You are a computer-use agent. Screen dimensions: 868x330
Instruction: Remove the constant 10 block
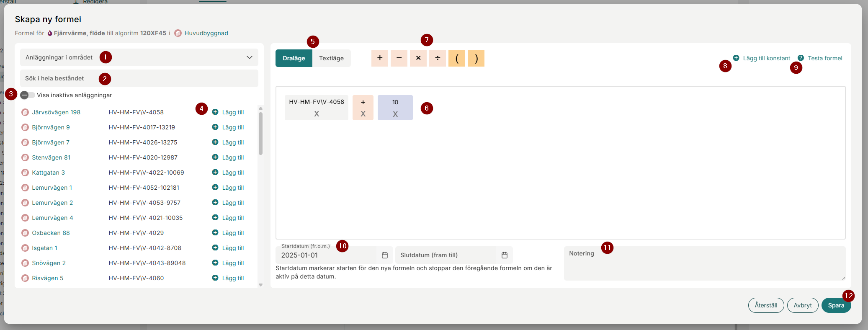395,114
